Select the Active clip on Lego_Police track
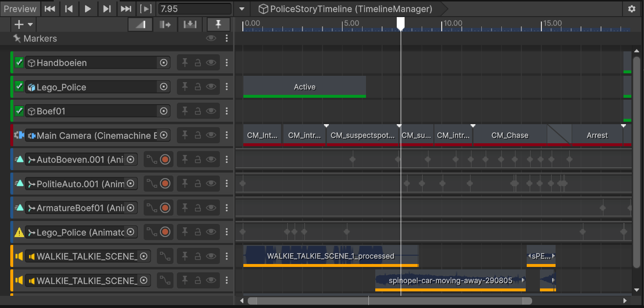Image resolution: width=644 pixels, height=308 pixels. [304, 87]
